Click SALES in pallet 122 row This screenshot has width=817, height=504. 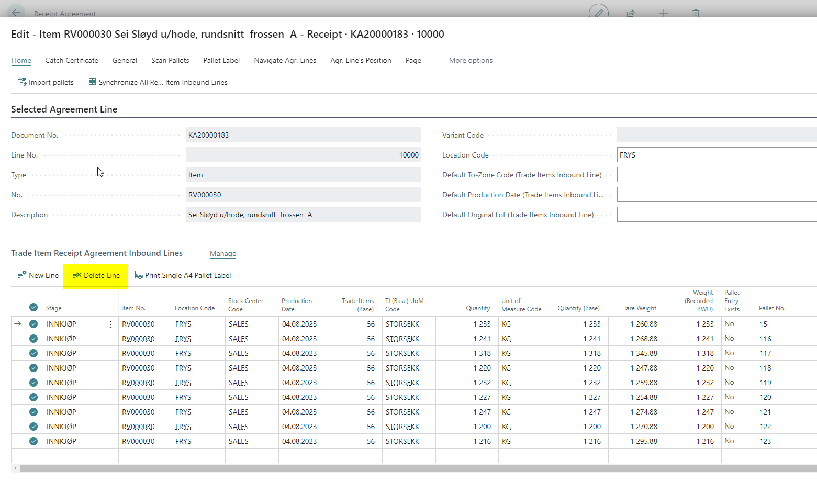238,427
